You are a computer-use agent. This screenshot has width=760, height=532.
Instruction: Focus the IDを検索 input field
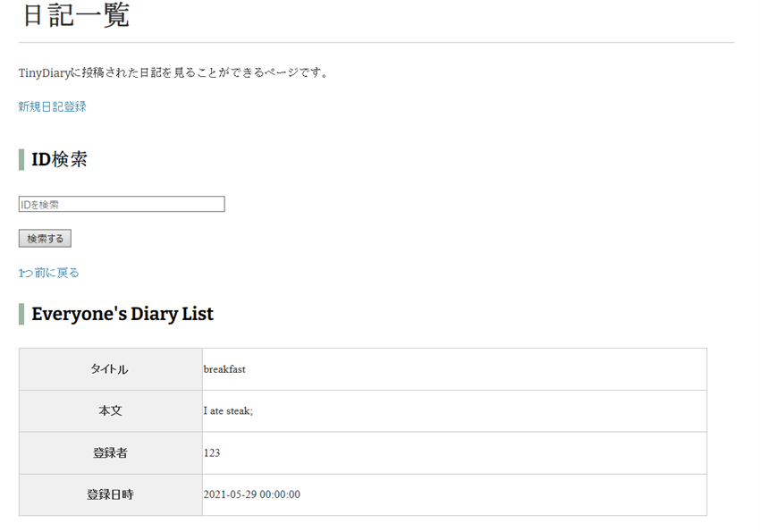pos(122,205)
